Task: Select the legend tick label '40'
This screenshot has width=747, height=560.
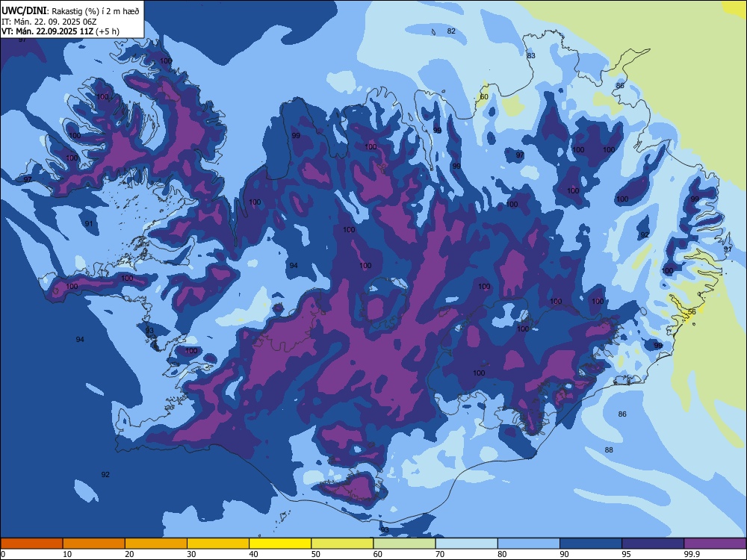Action: coord(253,554)
